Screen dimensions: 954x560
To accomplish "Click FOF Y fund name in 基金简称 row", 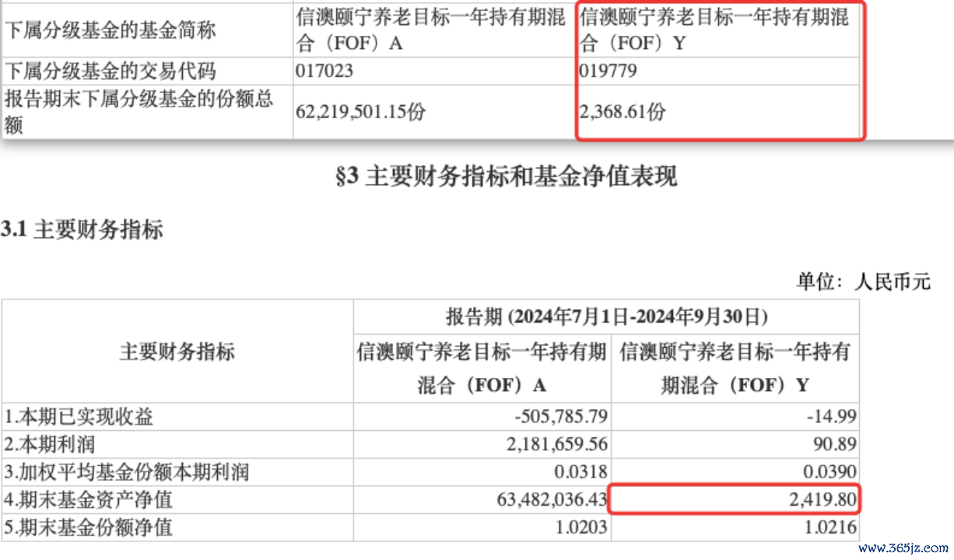I will [x=714, y=30].
